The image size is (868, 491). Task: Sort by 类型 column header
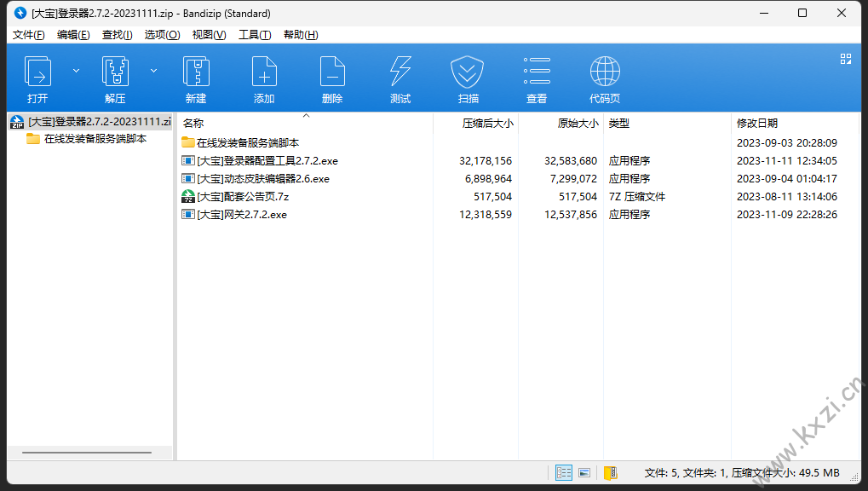tap(667, 123)
